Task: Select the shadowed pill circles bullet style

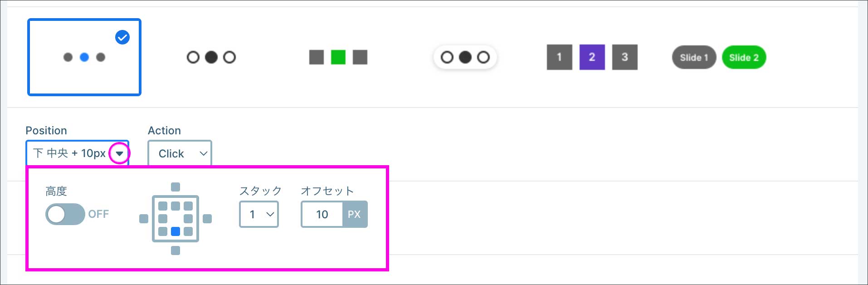Action: [465, 57]
